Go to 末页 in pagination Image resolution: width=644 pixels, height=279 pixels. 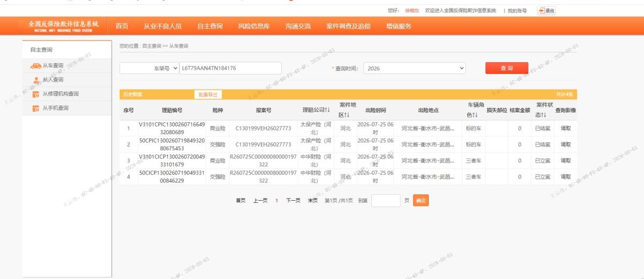(312, 201)
